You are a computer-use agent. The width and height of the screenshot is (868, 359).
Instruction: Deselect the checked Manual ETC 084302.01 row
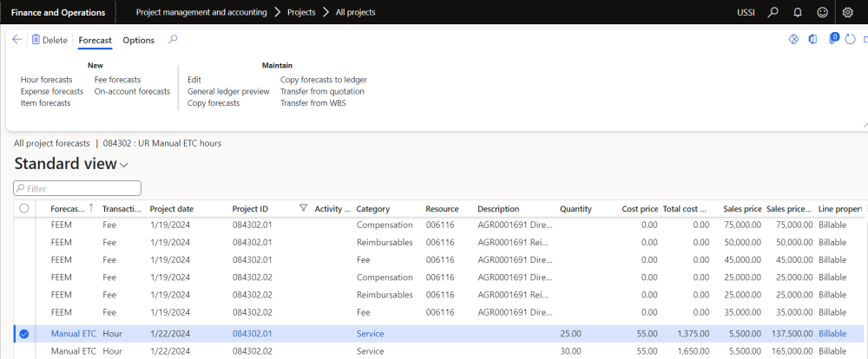[23, 334]
